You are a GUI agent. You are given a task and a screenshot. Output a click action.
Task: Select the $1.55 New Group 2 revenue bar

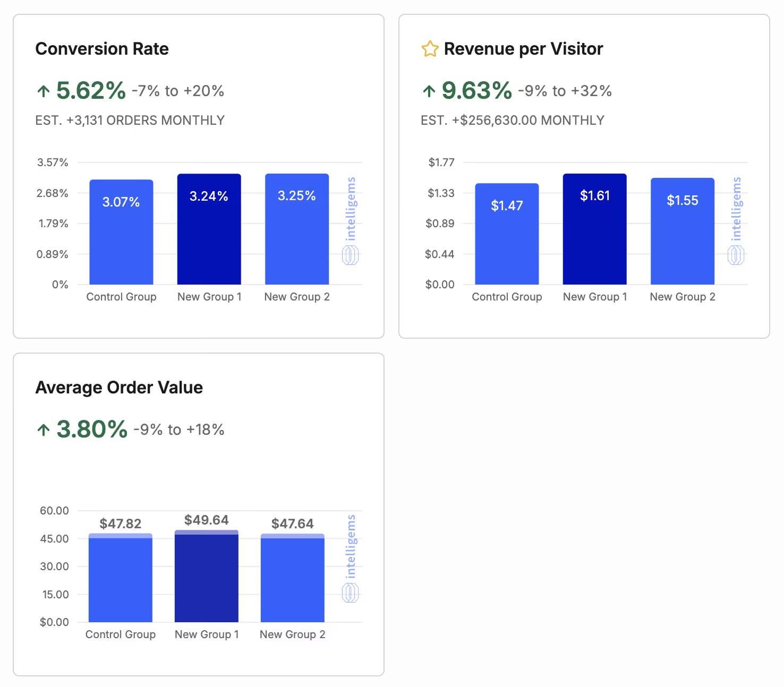coord(683,231)
